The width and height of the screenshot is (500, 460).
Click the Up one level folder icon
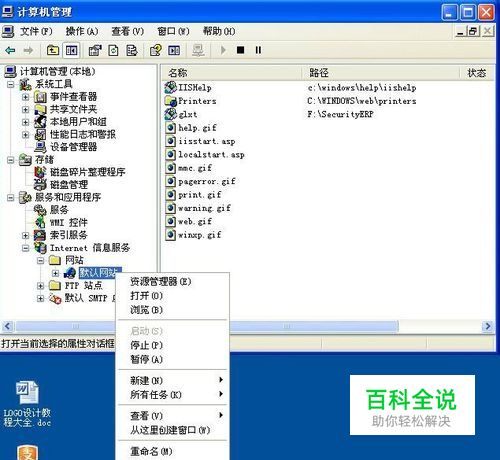[53, 50]
